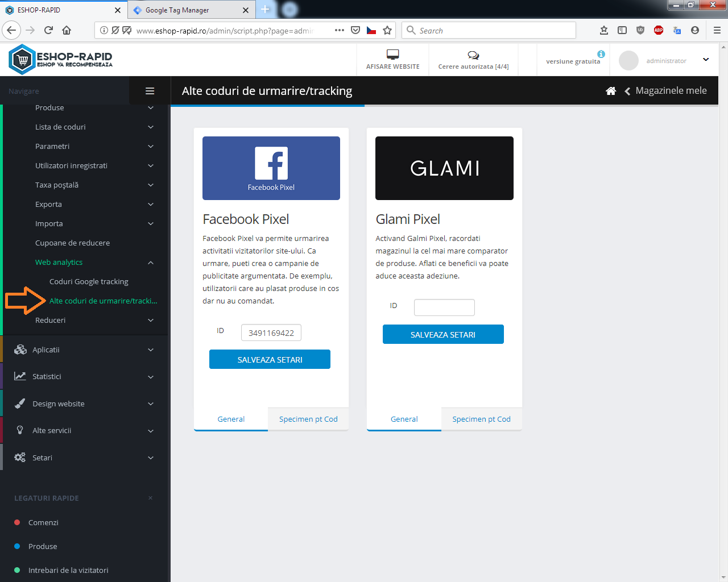The height and width of the screenshot is (582, 728).
Task: Open the AFISARE WEBSITE monitor icon
Action: pos(392,55)
